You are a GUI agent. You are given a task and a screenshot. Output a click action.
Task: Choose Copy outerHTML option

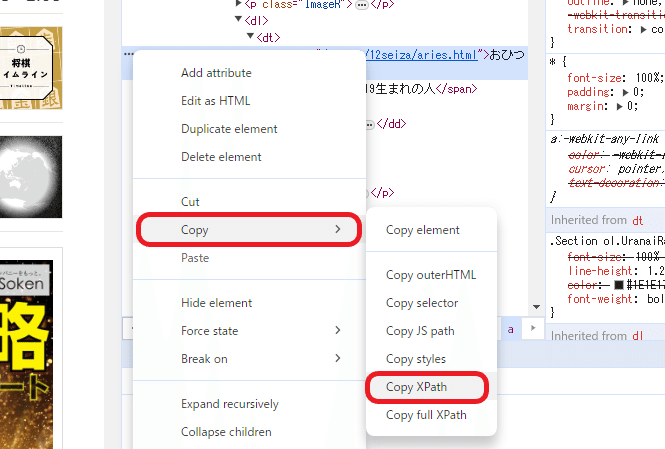pyautogui.click(x=431, y=275)
